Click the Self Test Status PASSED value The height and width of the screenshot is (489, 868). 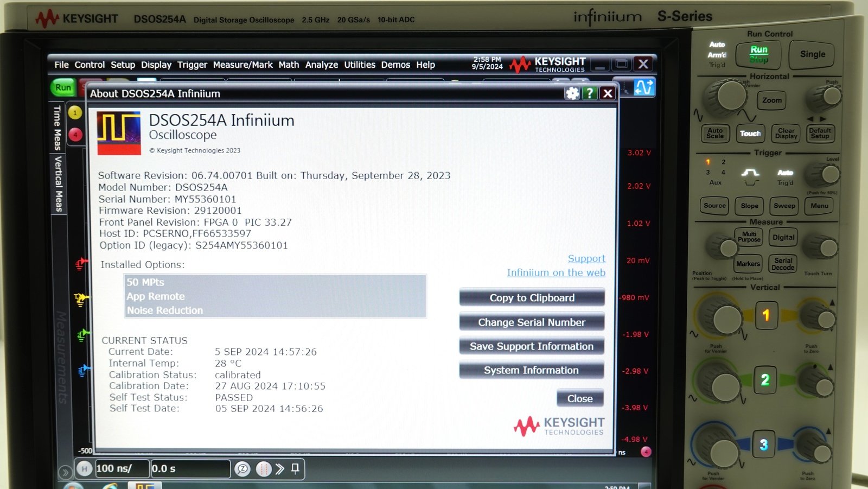point(234,397)
